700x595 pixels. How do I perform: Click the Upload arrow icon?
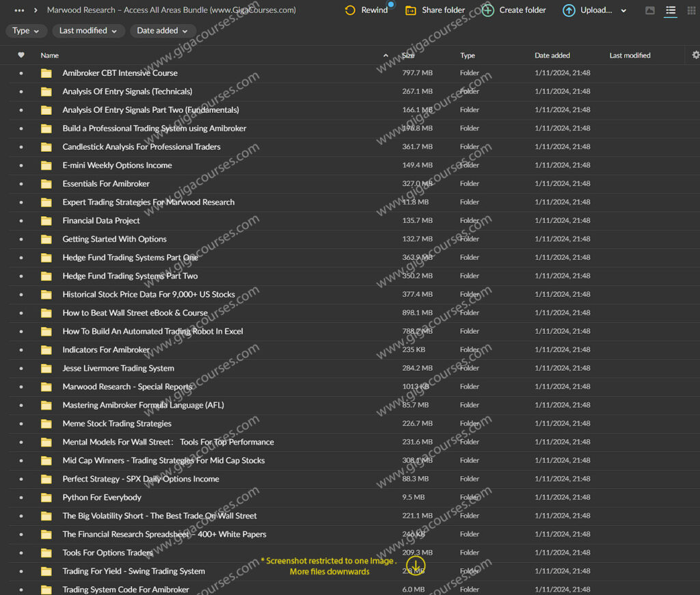click(x=569, y=10)
